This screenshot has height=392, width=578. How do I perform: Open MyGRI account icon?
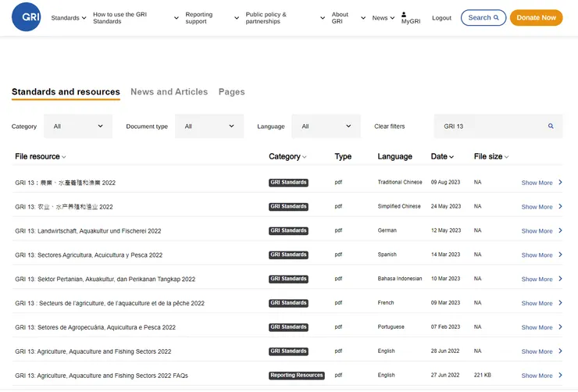click(404, 14)
